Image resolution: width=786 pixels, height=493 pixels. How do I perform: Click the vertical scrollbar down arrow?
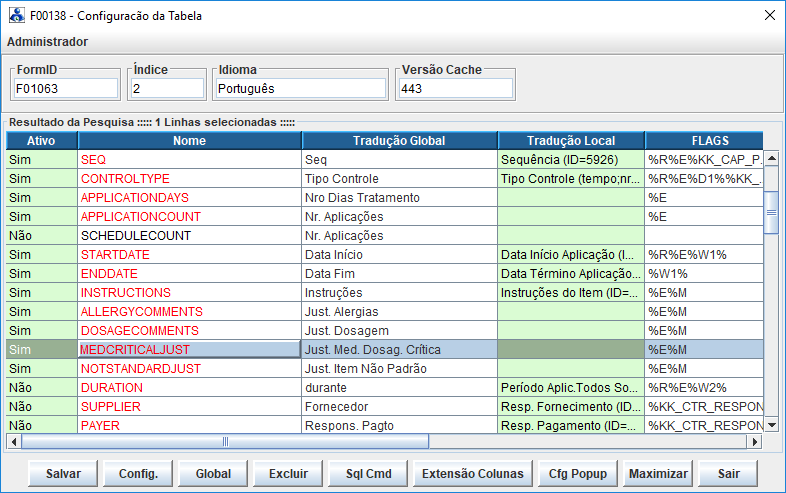point(771,425)
